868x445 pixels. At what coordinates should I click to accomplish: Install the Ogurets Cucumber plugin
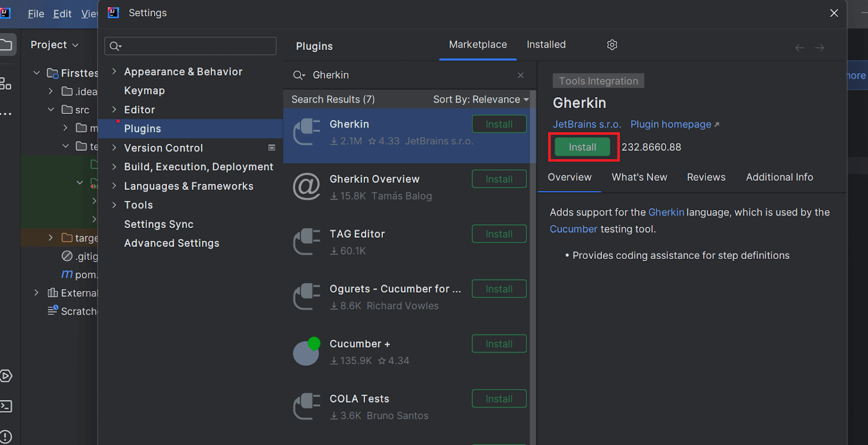499,289
